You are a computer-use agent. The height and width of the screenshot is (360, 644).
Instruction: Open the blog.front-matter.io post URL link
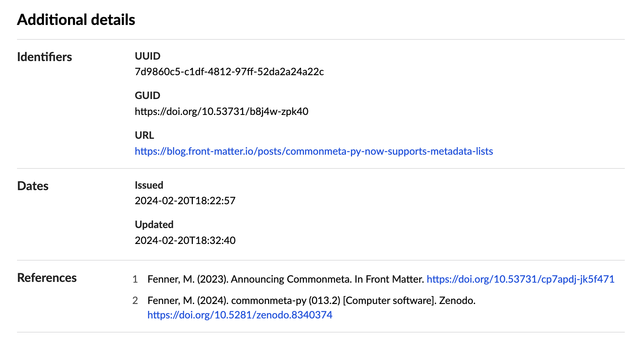(314, 151)
